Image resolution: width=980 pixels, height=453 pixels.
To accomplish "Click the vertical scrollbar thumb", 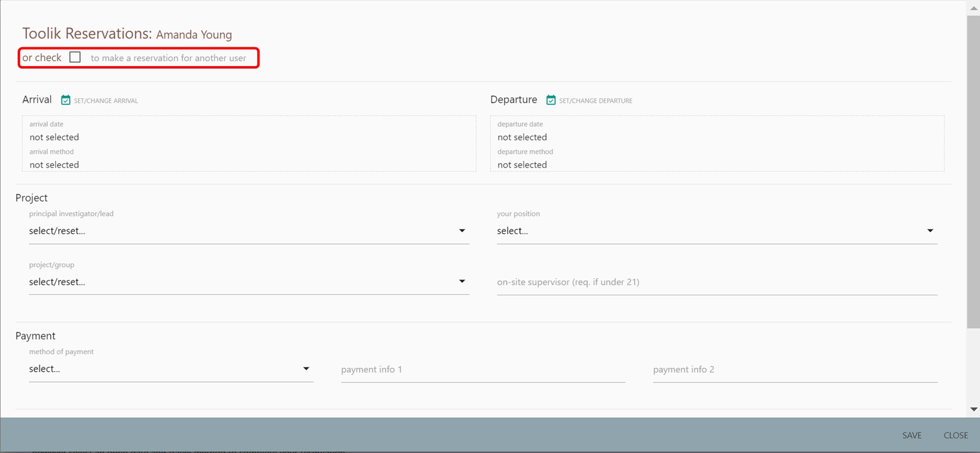I will (973, 172).
